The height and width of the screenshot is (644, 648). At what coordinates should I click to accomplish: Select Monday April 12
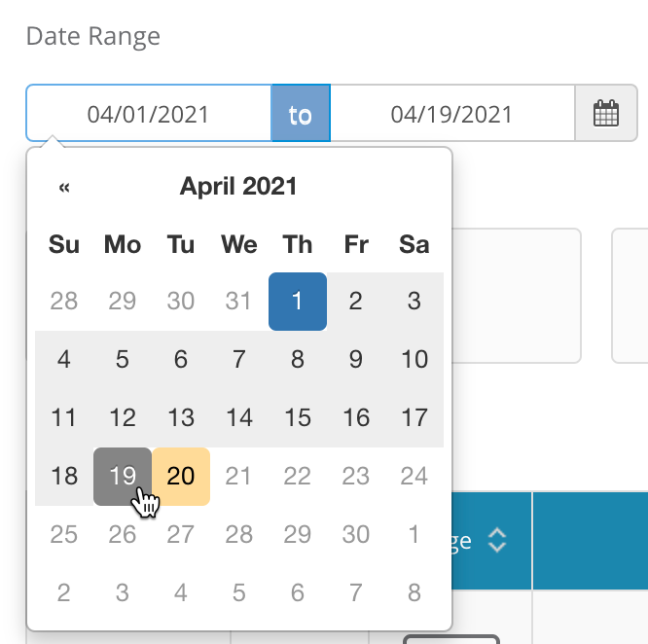(x=123, y=418)
